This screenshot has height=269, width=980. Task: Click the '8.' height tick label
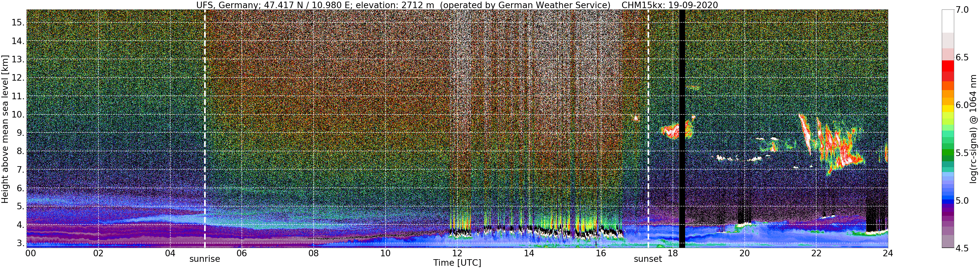pos(20,151)
